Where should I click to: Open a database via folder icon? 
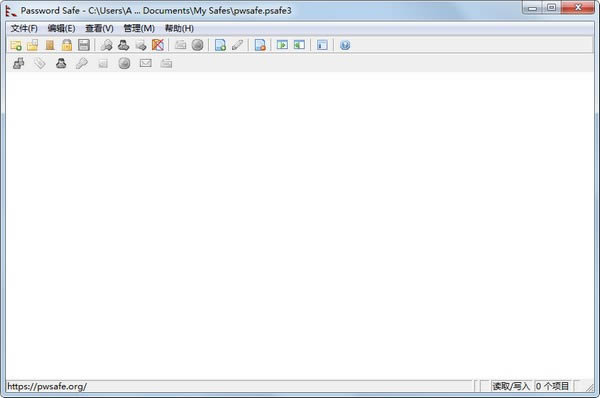click(x=33, y=45)
